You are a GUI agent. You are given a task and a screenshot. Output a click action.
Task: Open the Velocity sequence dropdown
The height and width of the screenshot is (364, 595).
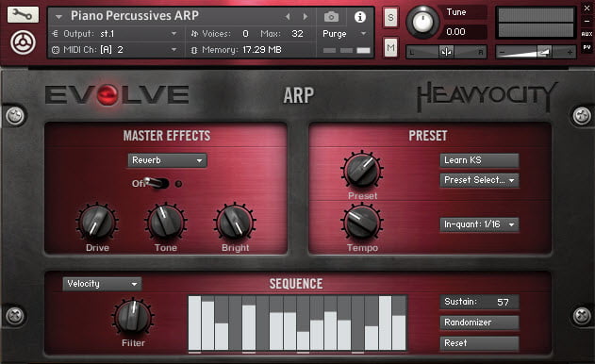(102, 284)
